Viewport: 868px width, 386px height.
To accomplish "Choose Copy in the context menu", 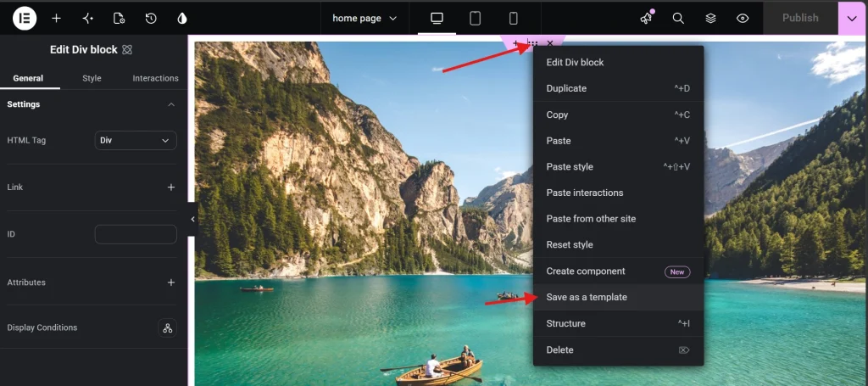I will pos(618,115).
